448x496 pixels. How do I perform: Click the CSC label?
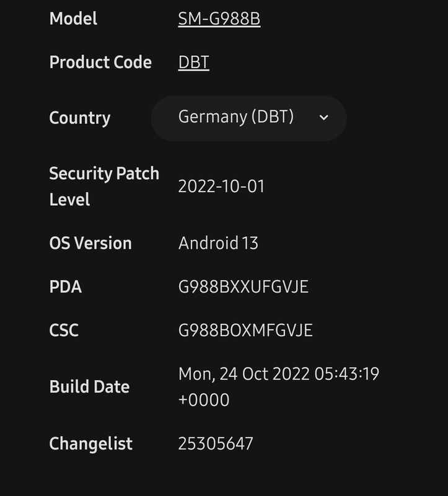coord(64,330)
